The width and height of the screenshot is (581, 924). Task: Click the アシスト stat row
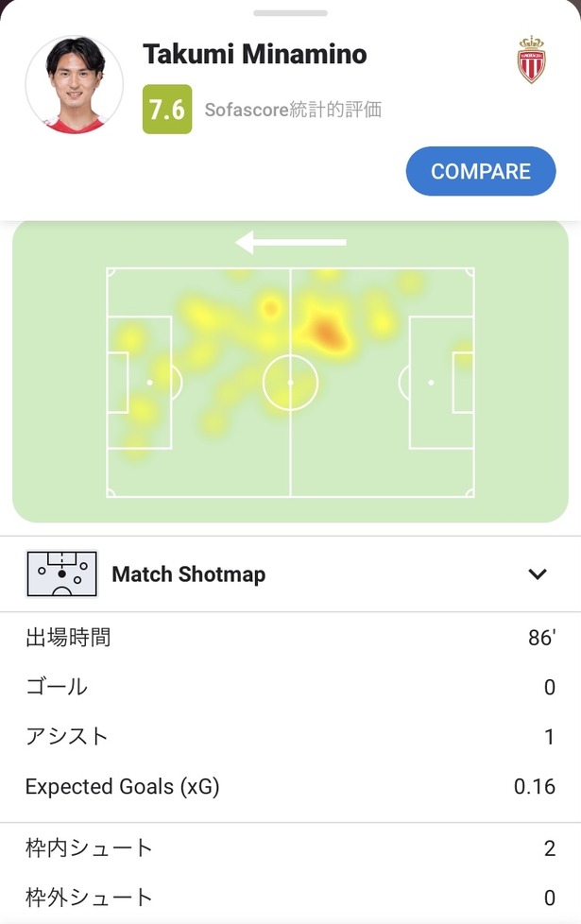[291, 737]
